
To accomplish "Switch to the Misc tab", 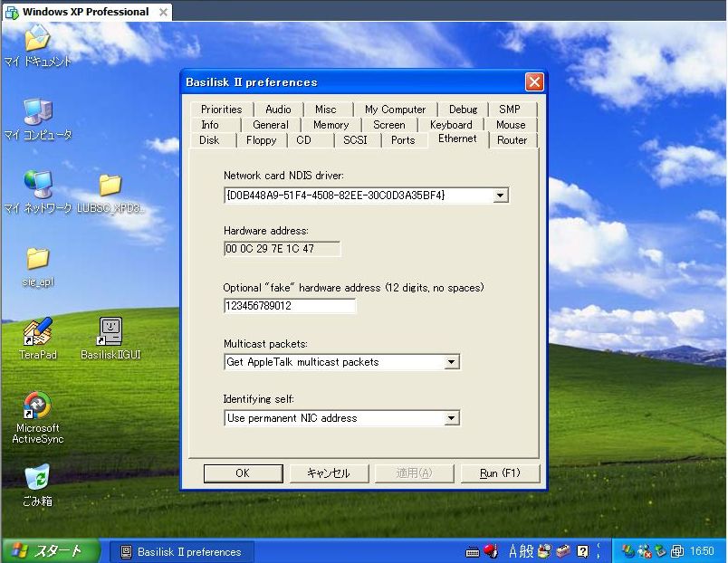I will 325,110.
